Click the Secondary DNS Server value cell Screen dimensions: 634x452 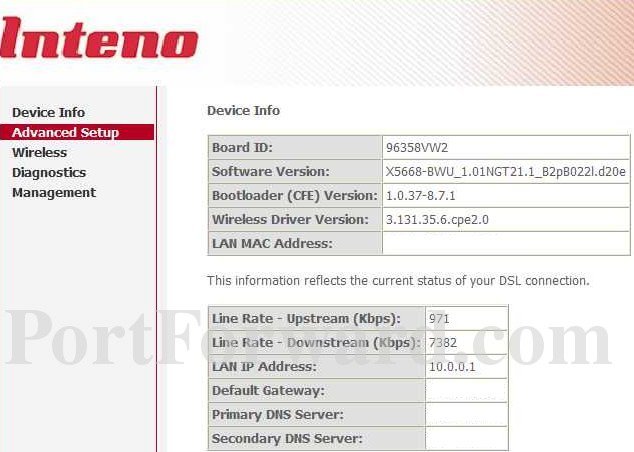click(466, 438)
